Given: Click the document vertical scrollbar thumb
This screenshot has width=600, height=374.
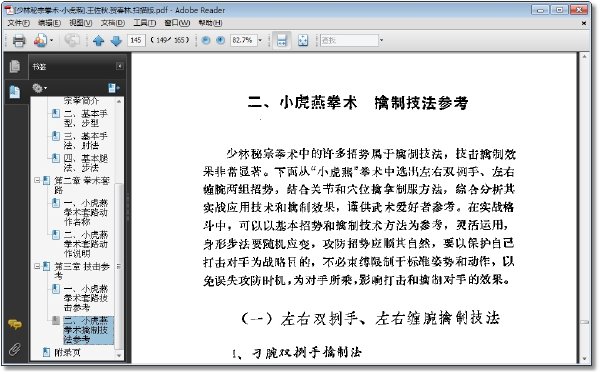Looking at the screenshot, I should (x=584, y=322).
